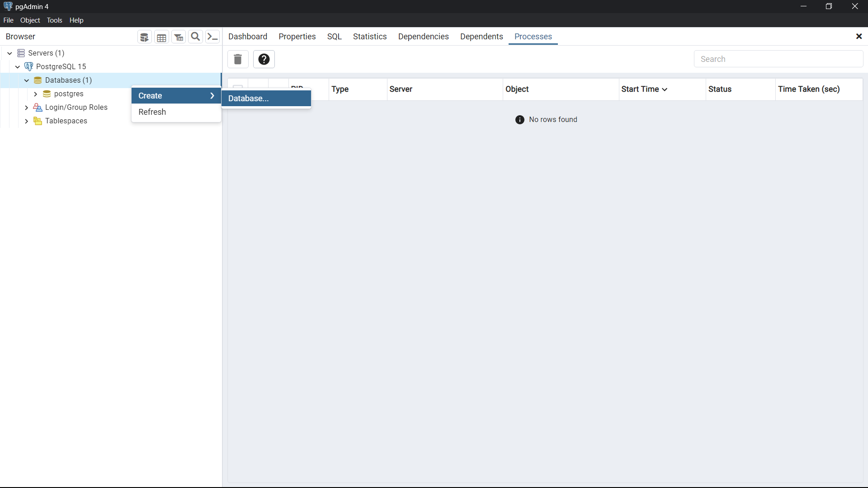Click the Query Tool icon in Browser toolbar
This screenshot has height=488, width=868.
[x=144, y=37]
